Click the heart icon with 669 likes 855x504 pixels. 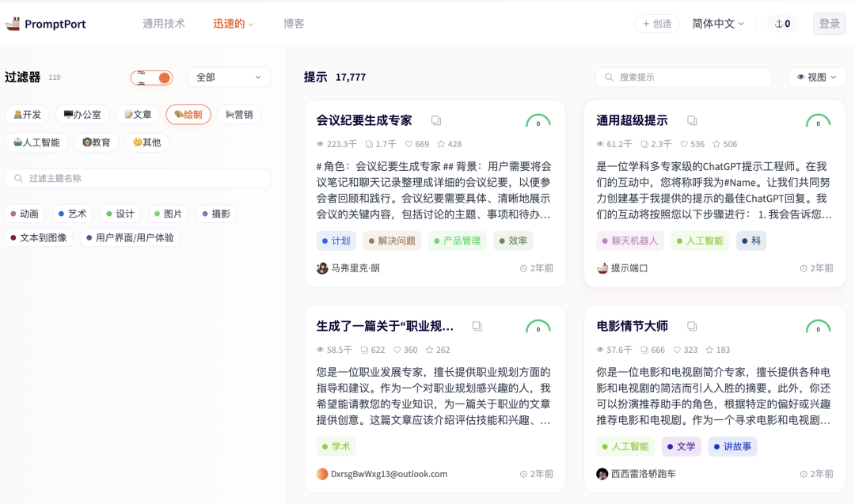point(408,144)
